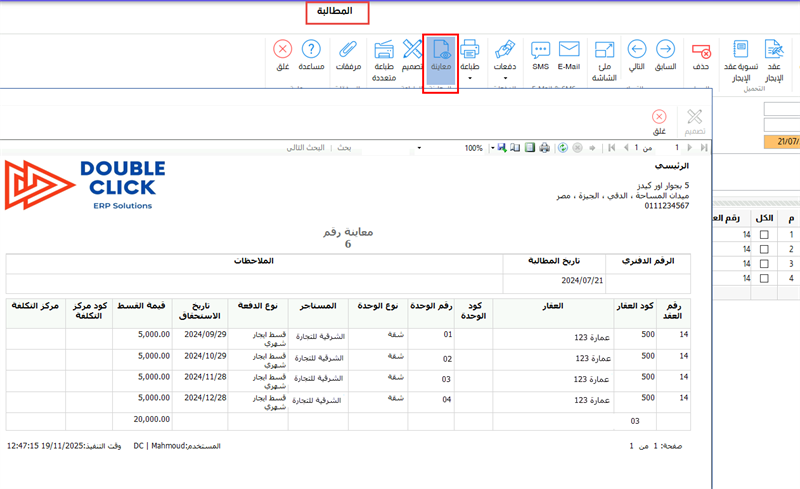Click the حذف (Delete) icon

click(x=701, y=56)
